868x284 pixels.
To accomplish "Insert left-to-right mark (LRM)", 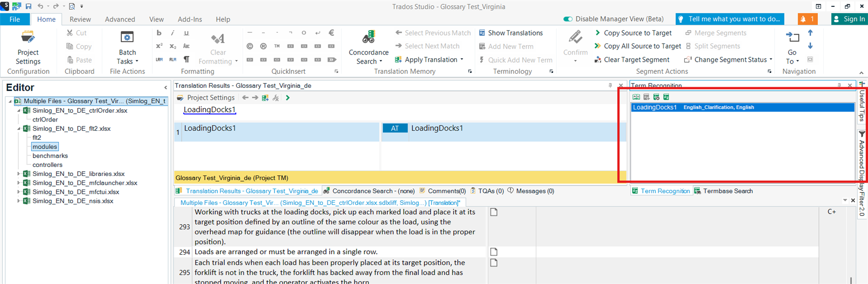I will (159, 60).
